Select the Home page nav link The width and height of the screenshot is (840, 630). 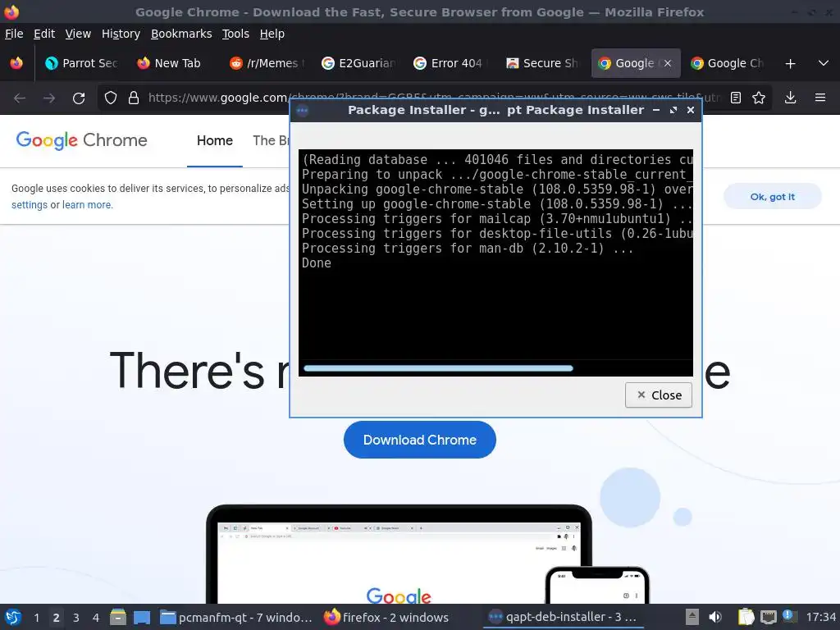coord(215,141)
